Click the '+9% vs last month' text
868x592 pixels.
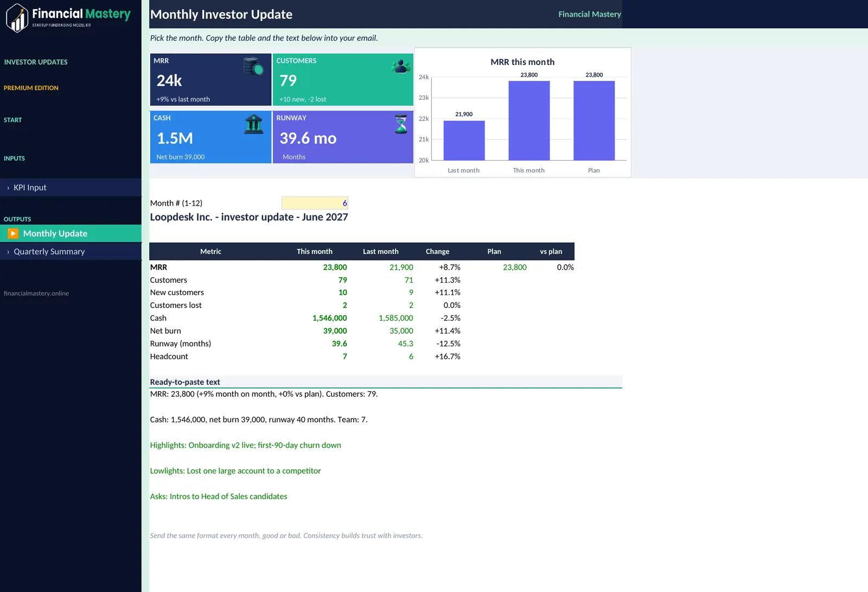coord(183,99)
